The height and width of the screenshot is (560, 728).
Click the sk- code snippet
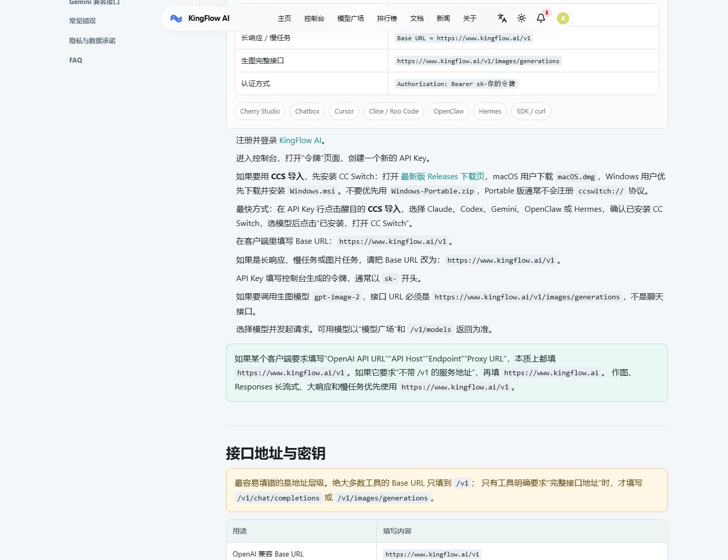(x=390, y=279)
